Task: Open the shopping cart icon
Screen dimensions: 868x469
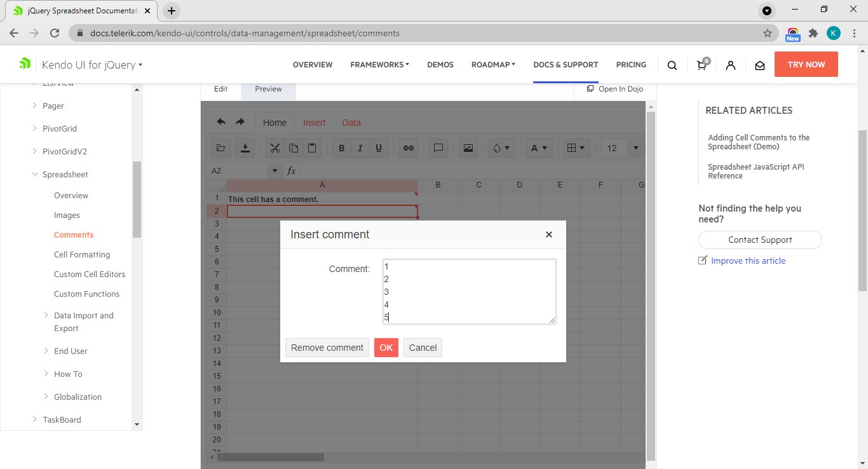Action: (702, 65)
